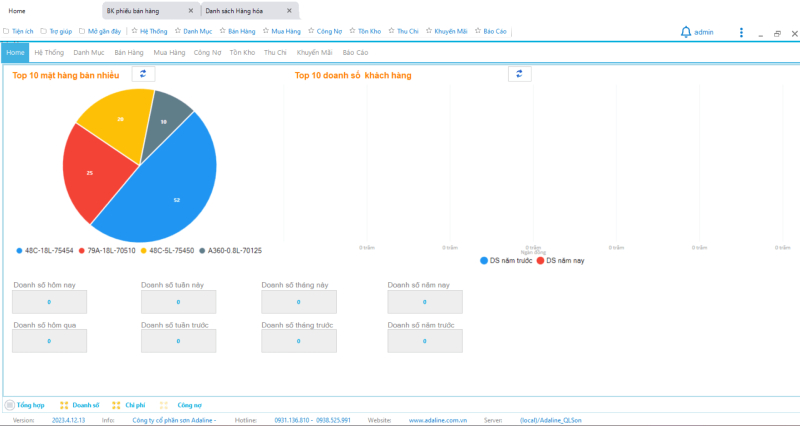The image size is (800, 426).
Task: Switch to Bán Hàng ribbon tab
Action: point(128,51)
